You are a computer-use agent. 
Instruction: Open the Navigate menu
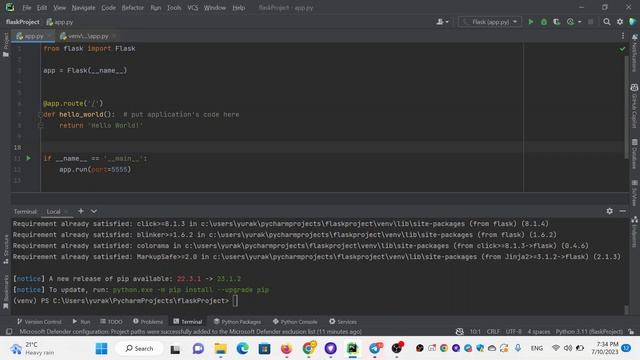click(x=83, y=8)
